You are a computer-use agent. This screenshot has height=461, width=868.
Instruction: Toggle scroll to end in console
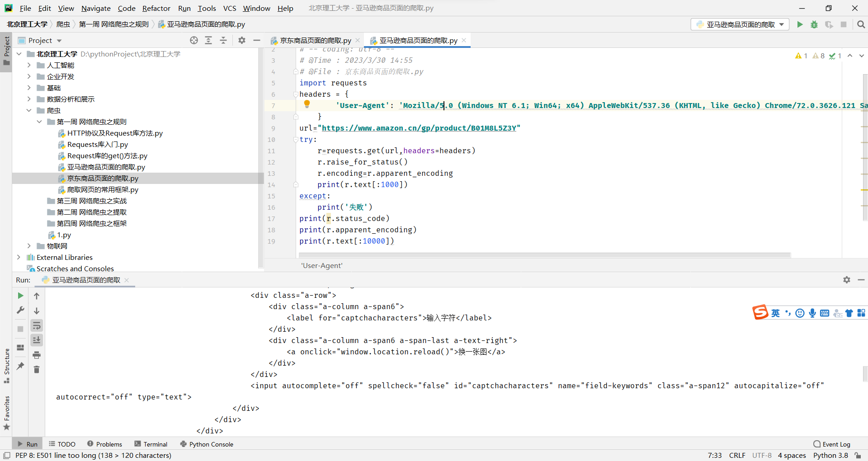(37, 340)
